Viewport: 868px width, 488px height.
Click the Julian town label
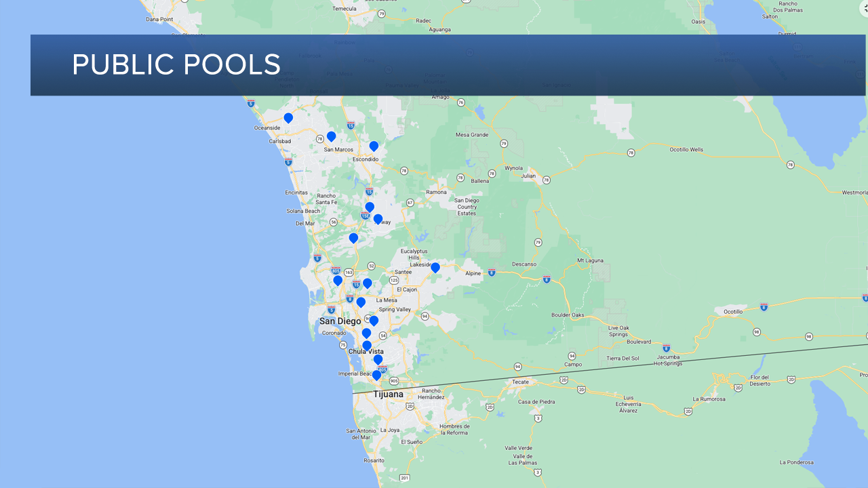tap(528, 176)
